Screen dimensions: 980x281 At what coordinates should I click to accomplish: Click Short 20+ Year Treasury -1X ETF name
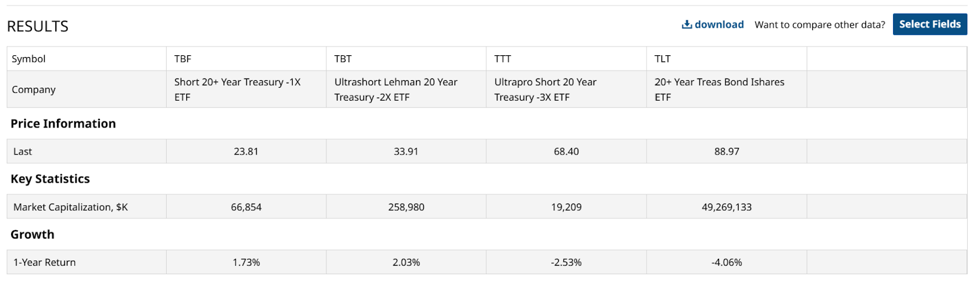(x=237, y=90)
